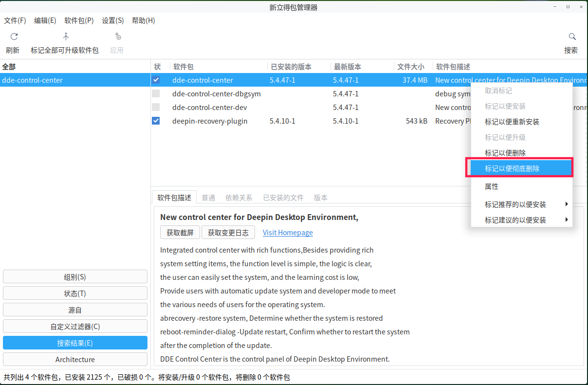Toggle status checkbox for dde-control-center-dbgsym
588x385 pixels.
156,93
